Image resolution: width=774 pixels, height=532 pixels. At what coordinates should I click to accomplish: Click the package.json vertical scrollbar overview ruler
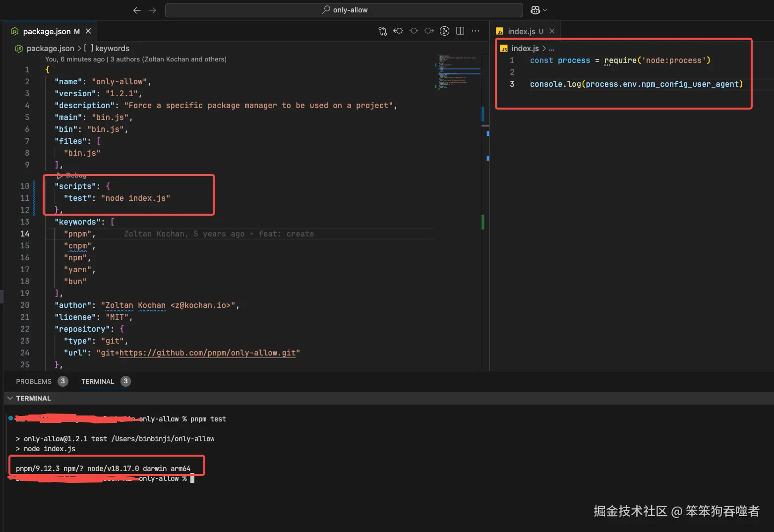pyautogui.click(x=486, y=212)
